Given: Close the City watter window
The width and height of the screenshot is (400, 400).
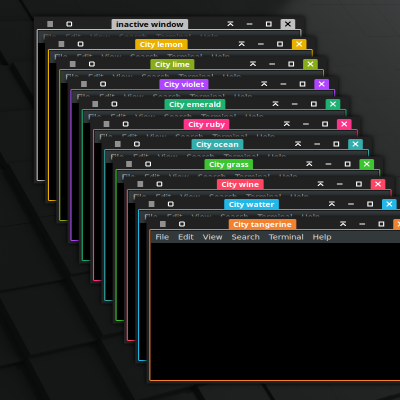Looking at the screenshot, I should (x=389, y=204).
